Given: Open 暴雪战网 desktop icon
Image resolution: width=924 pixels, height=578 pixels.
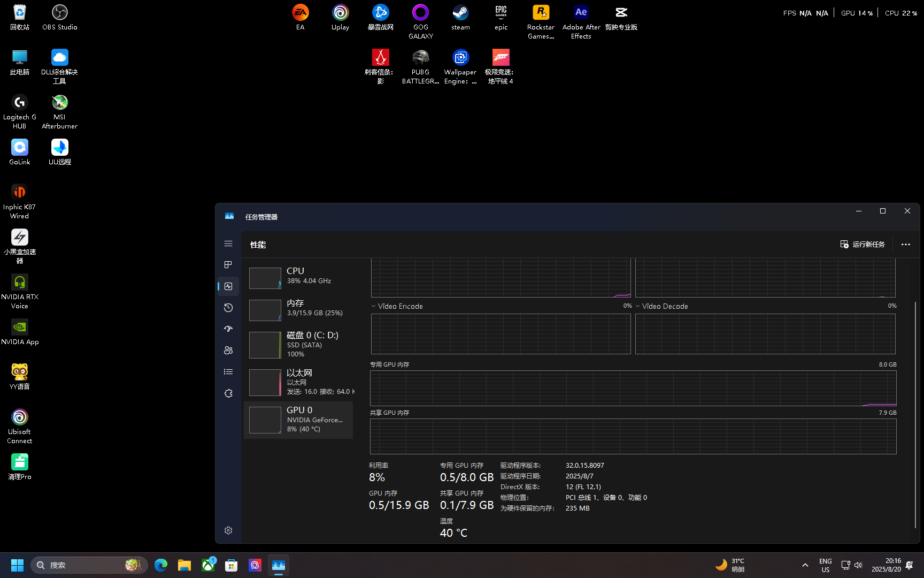Looking at the screenshot, I should click(x=381, y=17).
